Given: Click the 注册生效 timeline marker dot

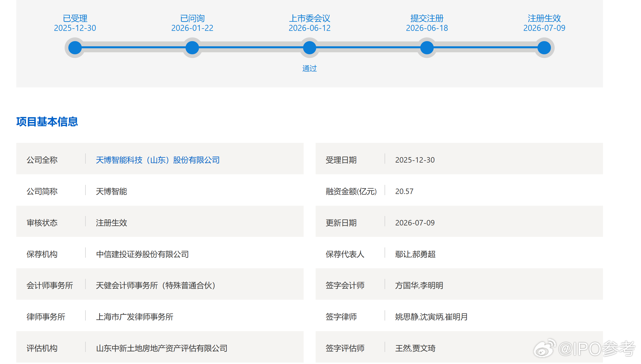Looking at the screenshot, I should [544, 48].
